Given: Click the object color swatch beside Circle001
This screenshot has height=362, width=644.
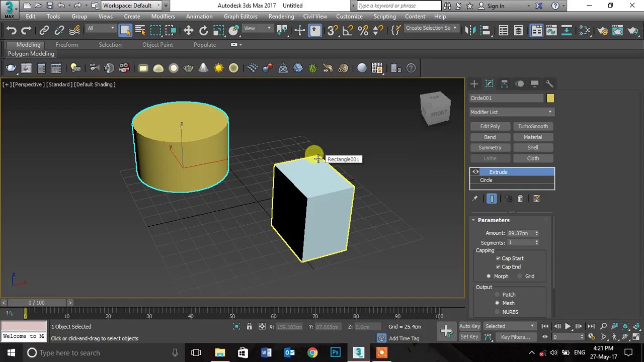Looking at the screenshot, I should (550, 98).
